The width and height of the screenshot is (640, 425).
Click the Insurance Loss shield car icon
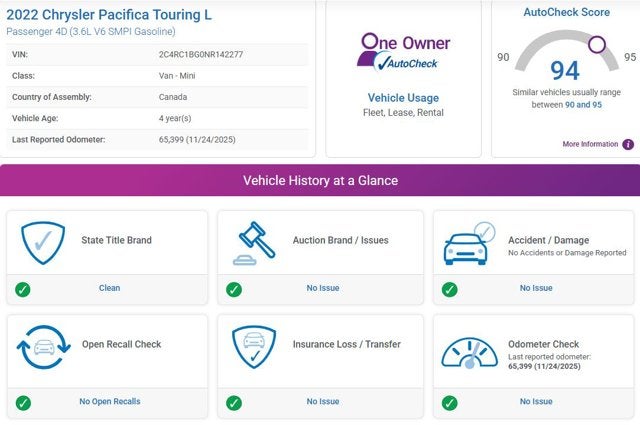tap(255, 346)
